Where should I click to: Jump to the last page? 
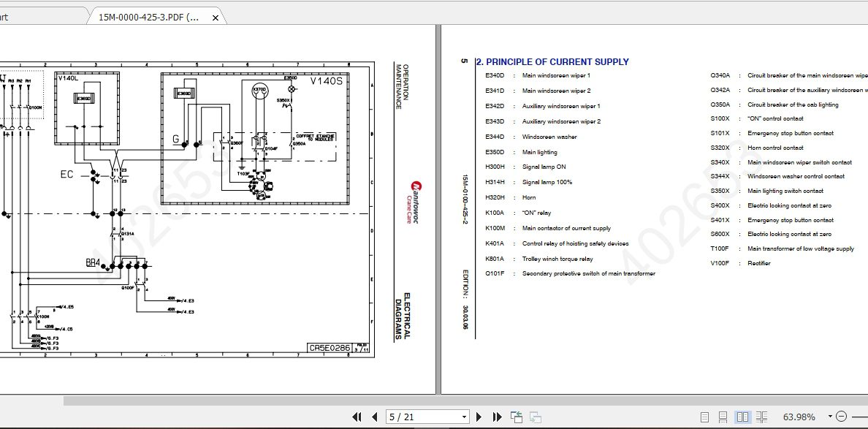[497, 416]
